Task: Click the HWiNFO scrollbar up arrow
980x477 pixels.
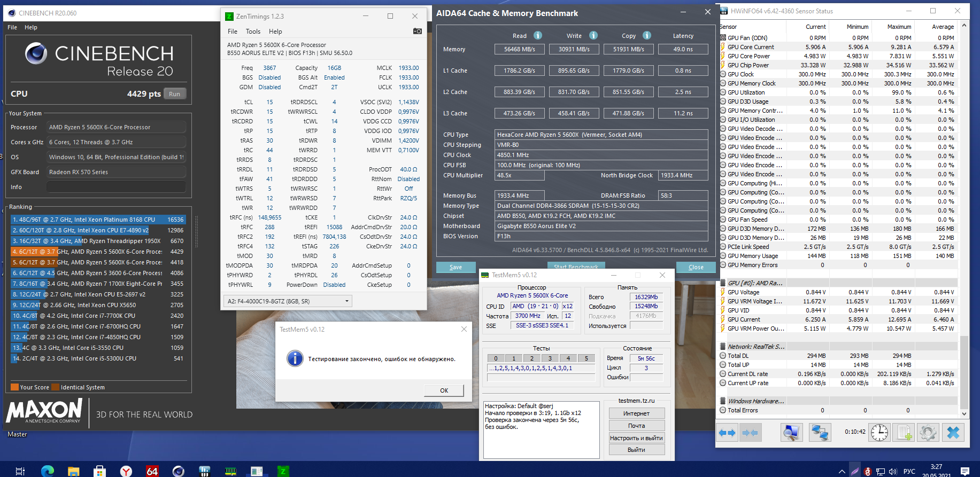Action: pyautogui.click(x=964, y=25)
